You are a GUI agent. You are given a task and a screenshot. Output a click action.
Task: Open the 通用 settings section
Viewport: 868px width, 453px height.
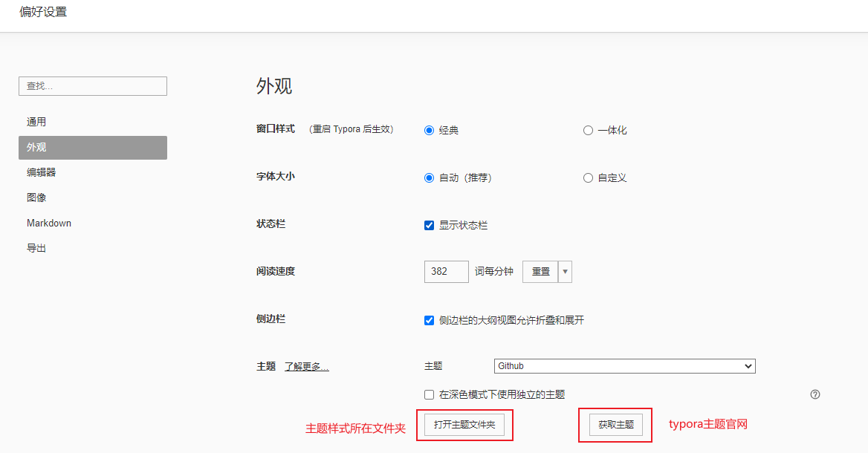pyautogui.click(x=36, y=122)
